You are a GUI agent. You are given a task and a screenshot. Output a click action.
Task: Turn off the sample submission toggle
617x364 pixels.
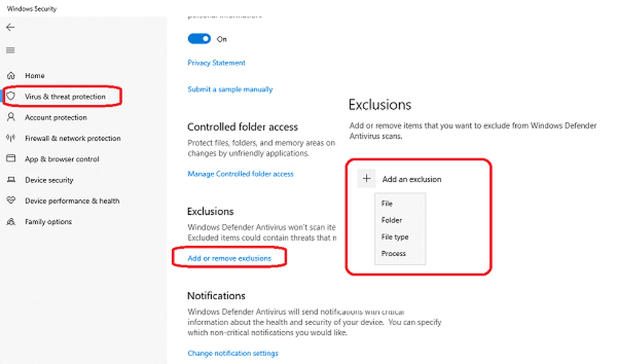199,39
